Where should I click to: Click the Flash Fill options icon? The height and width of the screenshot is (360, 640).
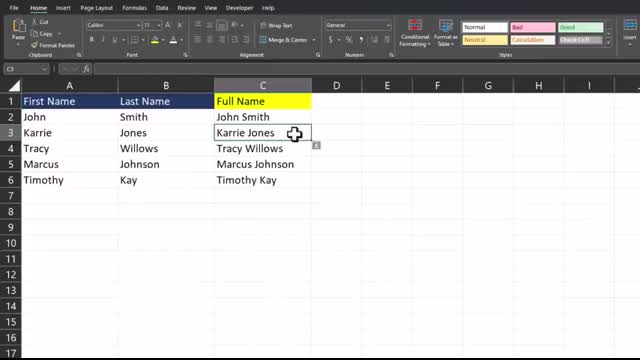pos(316,145)
